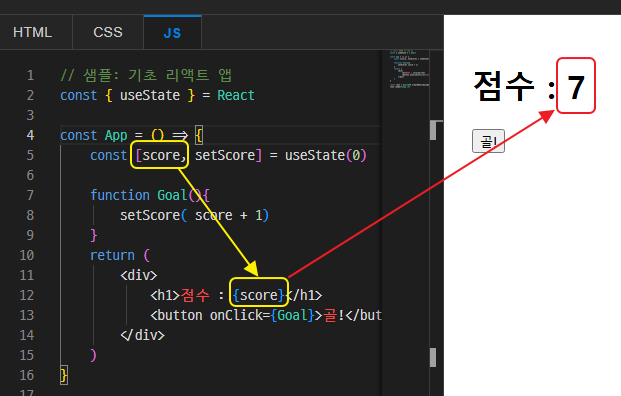
Task: Click the 골! button in preview
Action: point(488,141)
